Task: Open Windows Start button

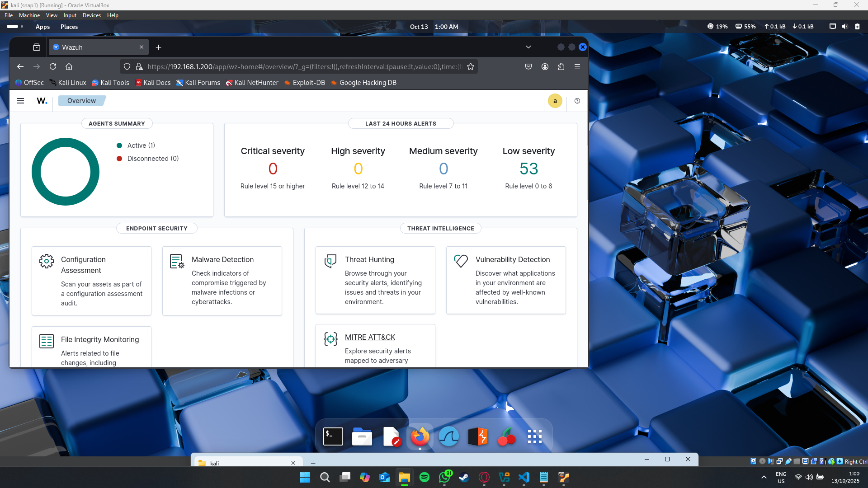Action: pyautogui.click(x=305, y=477)
